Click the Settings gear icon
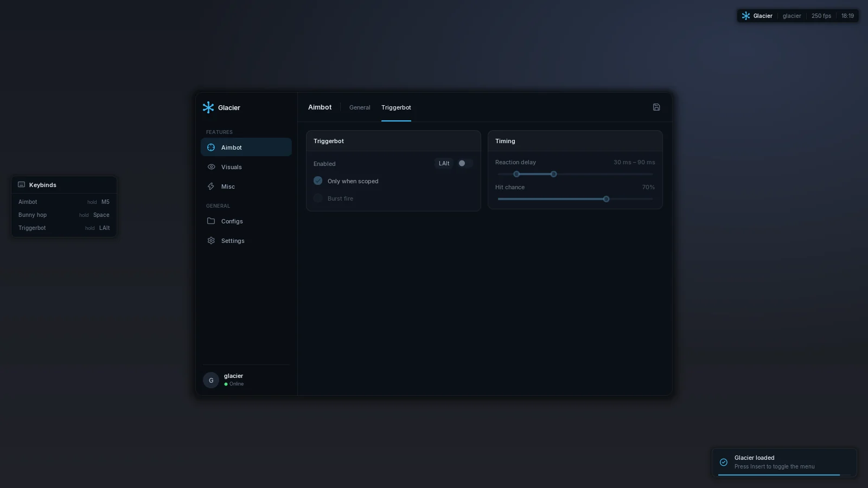The image size is (868, 488). pyautogui.click(x=211, y=241)
